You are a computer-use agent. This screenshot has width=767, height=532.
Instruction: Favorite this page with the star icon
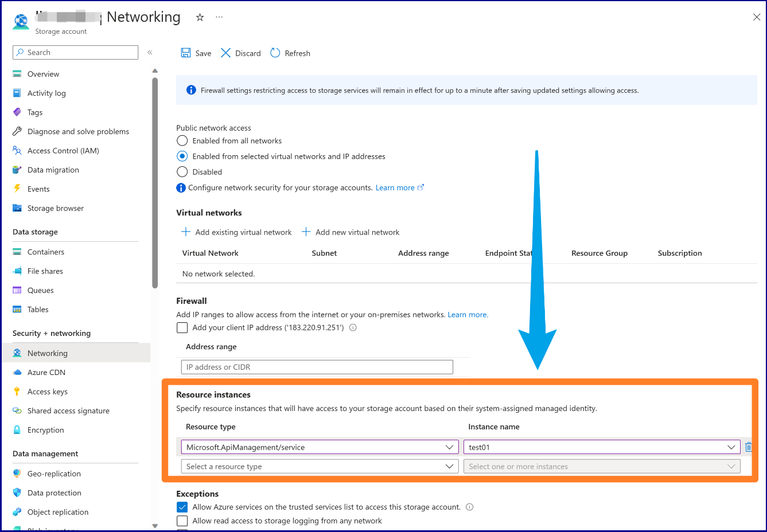(200, 17)
